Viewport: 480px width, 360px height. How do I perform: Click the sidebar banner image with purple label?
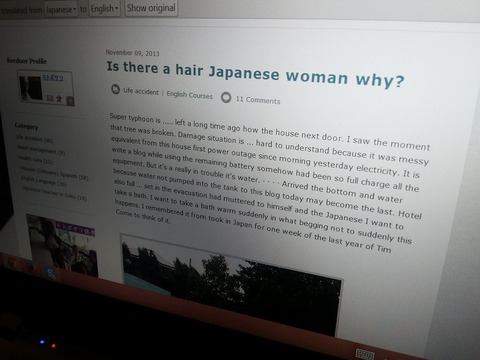[x=62, y=245]
